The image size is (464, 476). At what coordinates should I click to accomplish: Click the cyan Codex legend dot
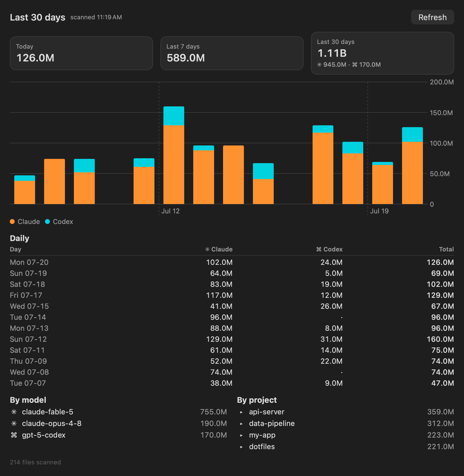48,222
